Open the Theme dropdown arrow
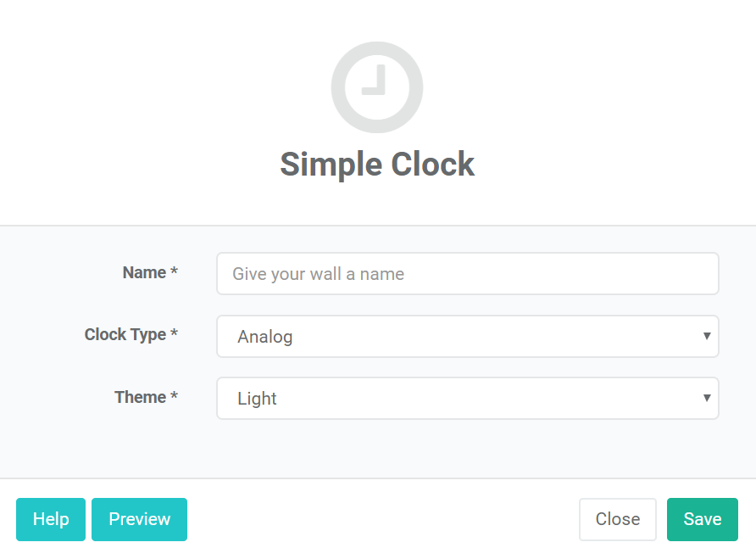 [x=707, y=399]
